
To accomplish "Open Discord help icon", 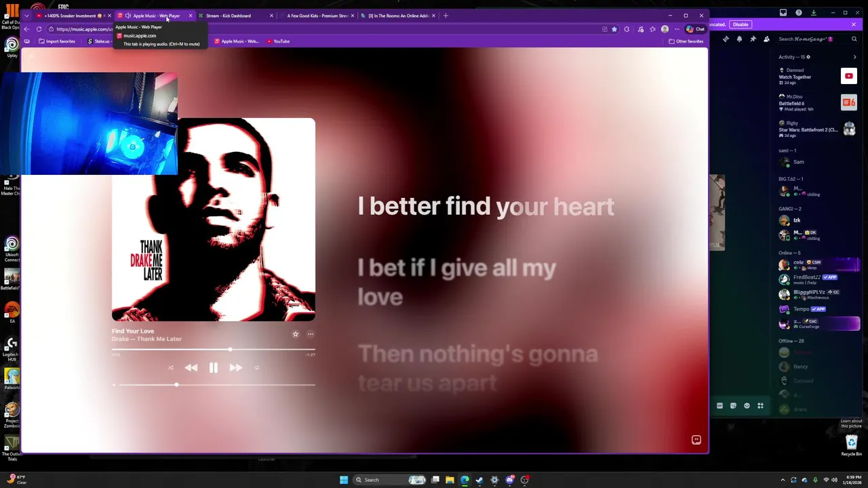I will tap(799, 12).
